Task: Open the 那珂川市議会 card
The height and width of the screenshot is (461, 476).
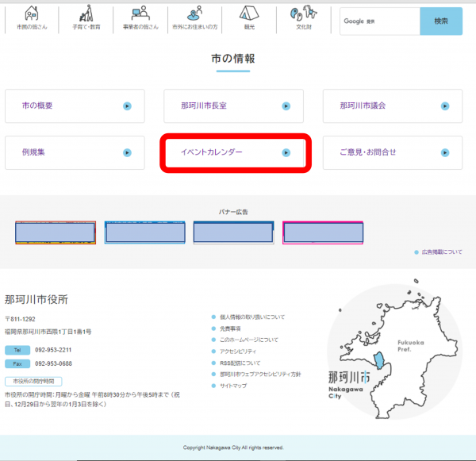Action: [393, 106]
